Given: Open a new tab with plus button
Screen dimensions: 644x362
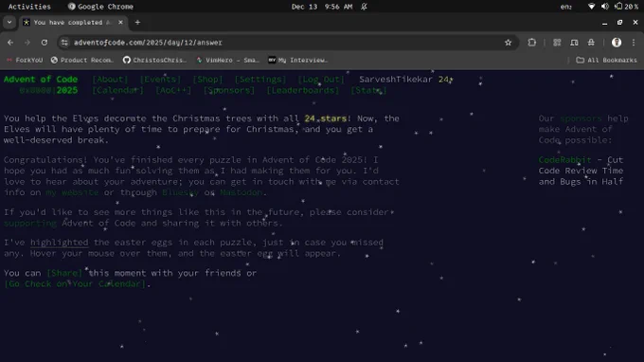Looking at the screenshot, I should 137,22.
